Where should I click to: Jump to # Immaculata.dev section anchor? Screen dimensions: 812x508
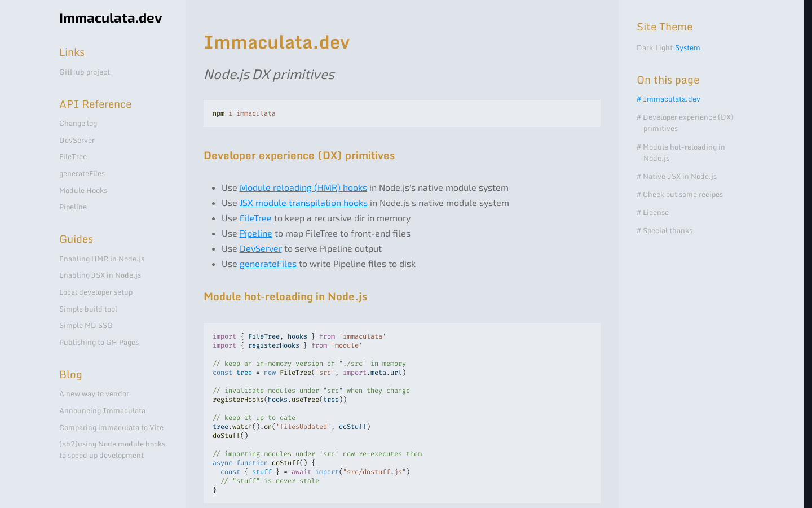click(668, 99)
